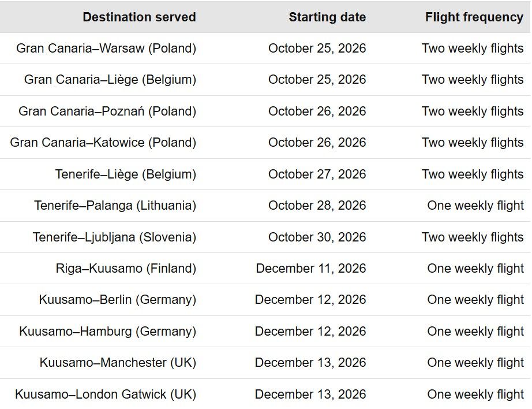Click the Gran Canaria–Poznań (Poland) route
The height and width of the screenshot is (409, 532).
click(x=107, y=111)
